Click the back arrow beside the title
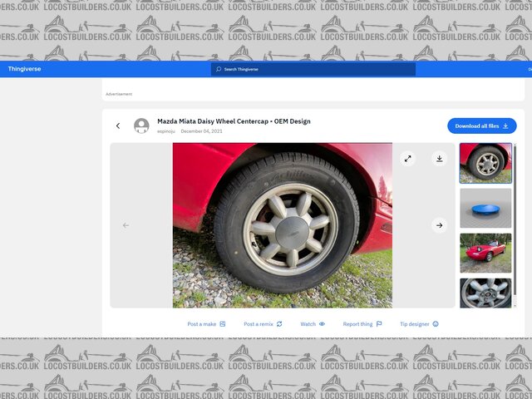Viewport: 532px width, 399px height. [118, 126]
